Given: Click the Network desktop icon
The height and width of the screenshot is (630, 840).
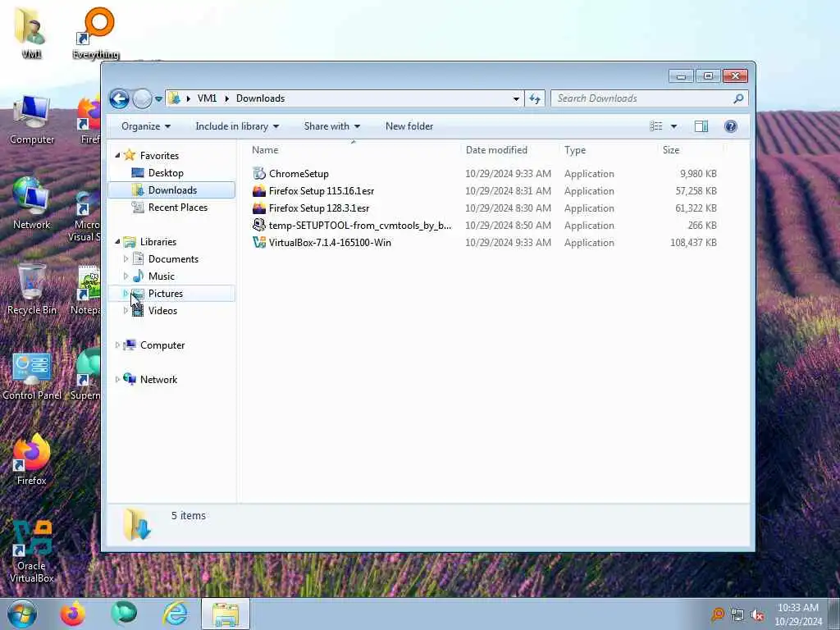Looking at the screenshot, I should pos(32,203).
